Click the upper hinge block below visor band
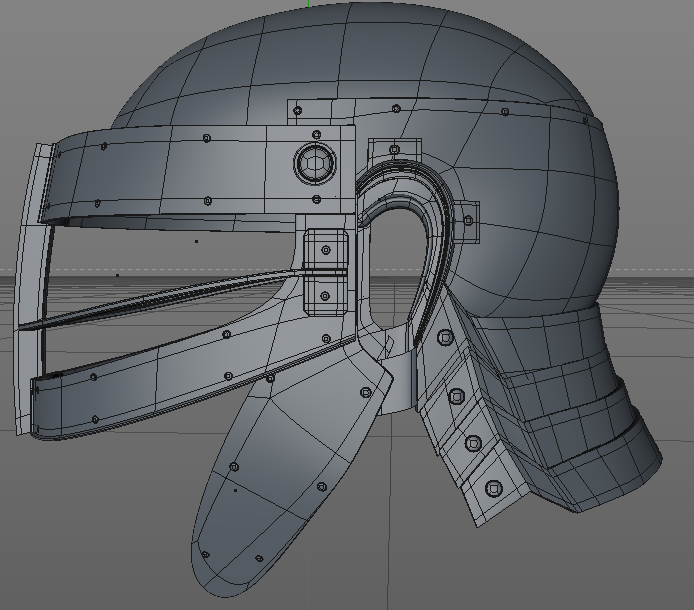This screenshot has height=610, width=694. tap(325, 250)
